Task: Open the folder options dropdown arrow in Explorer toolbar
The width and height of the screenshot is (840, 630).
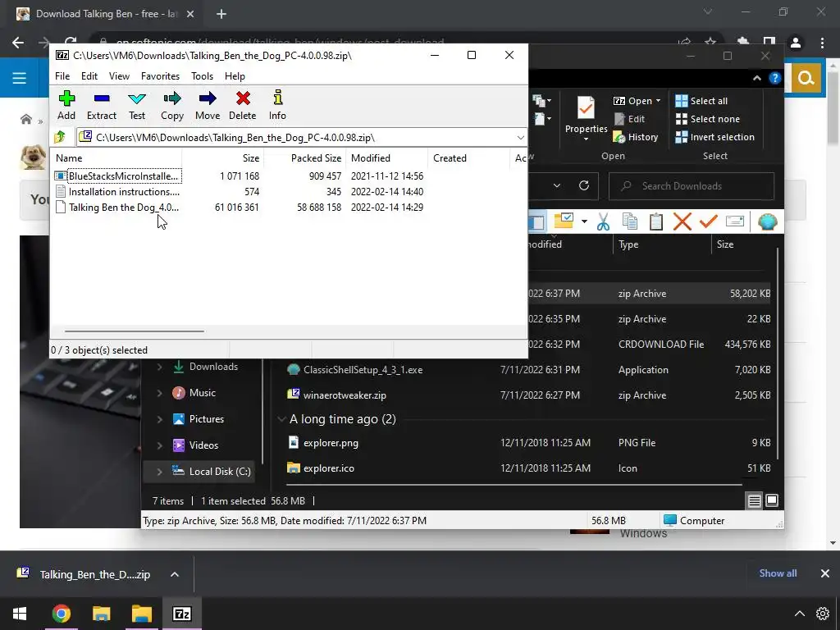Action: tap(584, 221)
